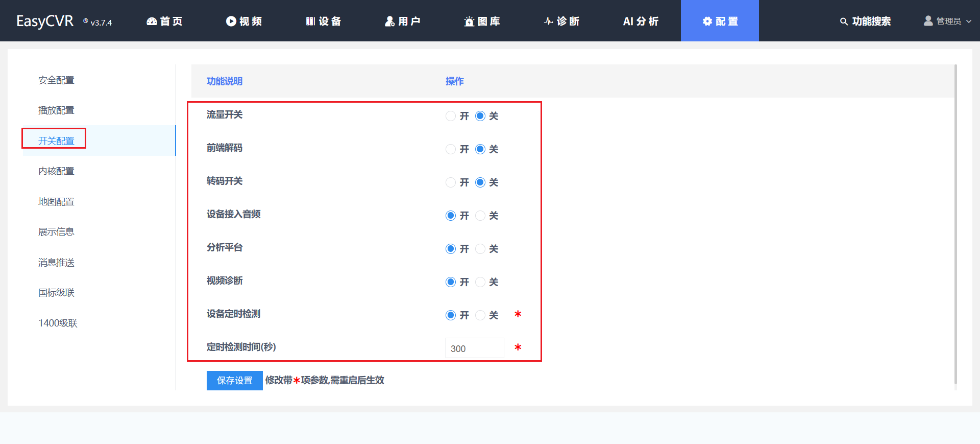This screenshot has height=444, width=980.
Task: Switch to 安全配置 in the sidebar
Action: point(56,80)
